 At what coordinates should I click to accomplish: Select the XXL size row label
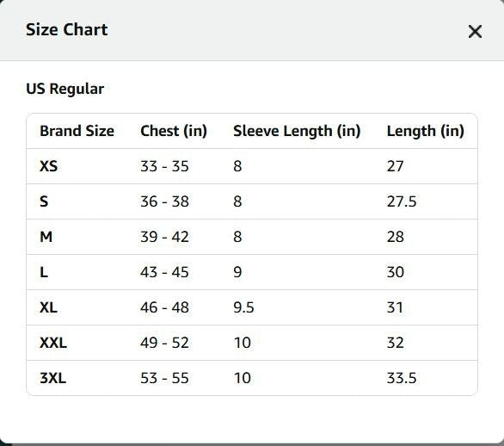click(x=53, y=343)
